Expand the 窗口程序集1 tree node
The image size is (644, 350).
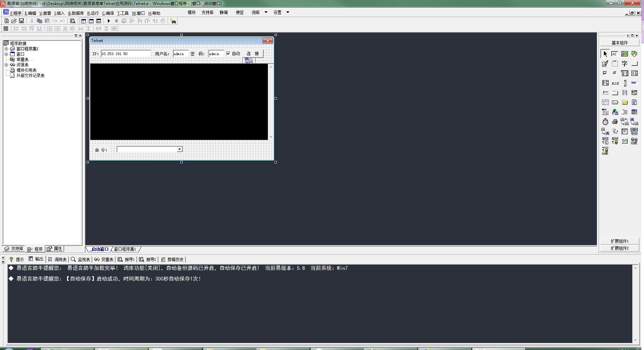[x=6, y=49]
